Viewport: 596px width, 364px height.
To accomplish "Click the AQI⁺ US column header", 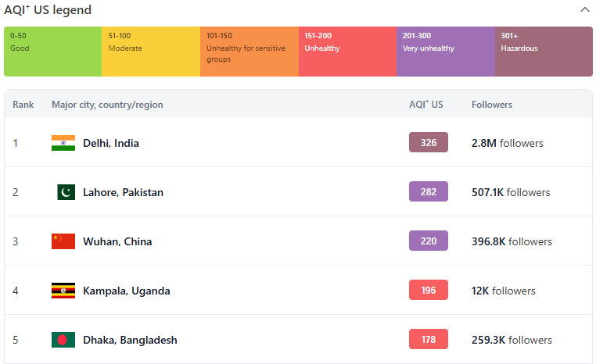I will 426,105.
